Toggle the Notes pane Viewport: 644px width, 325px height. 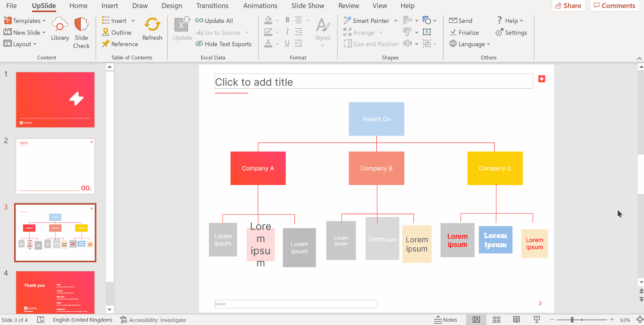pos(446,320)
